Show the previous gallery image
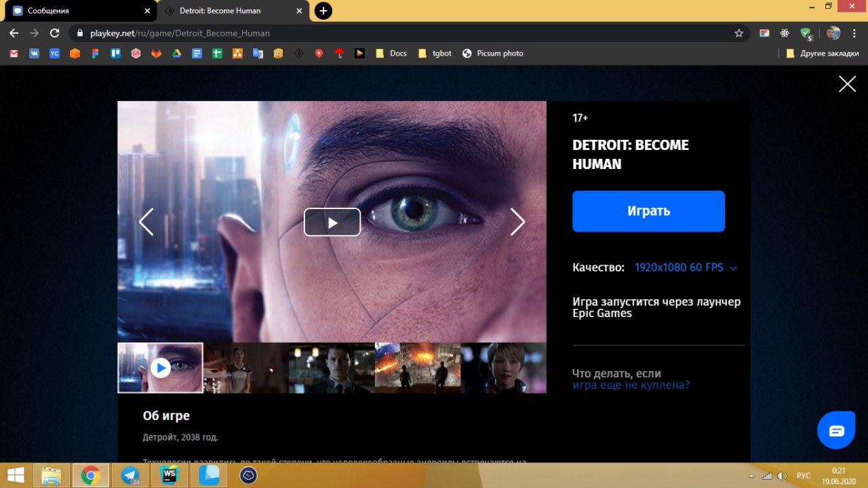The width and height of the screenshot is (868, 488). point(146,221)
